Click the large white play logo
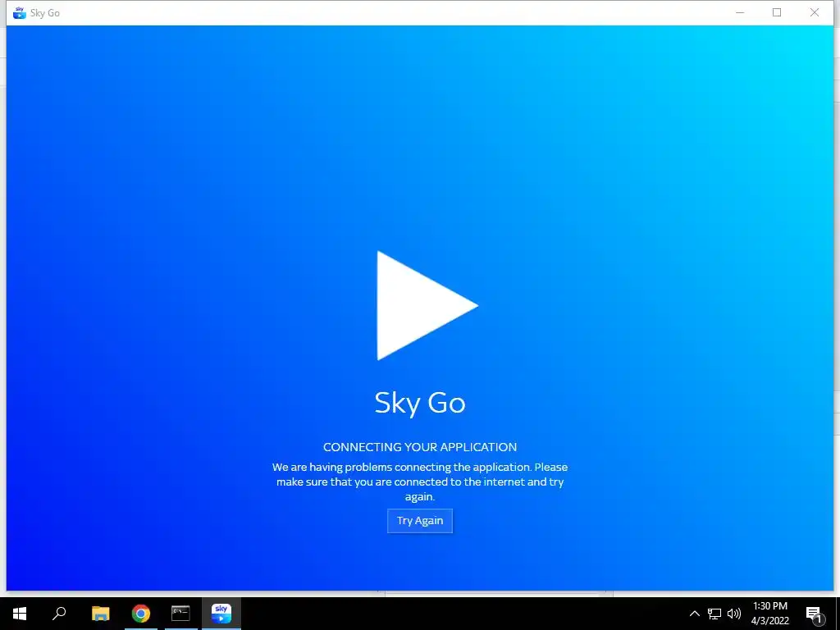 pos(427,305)
